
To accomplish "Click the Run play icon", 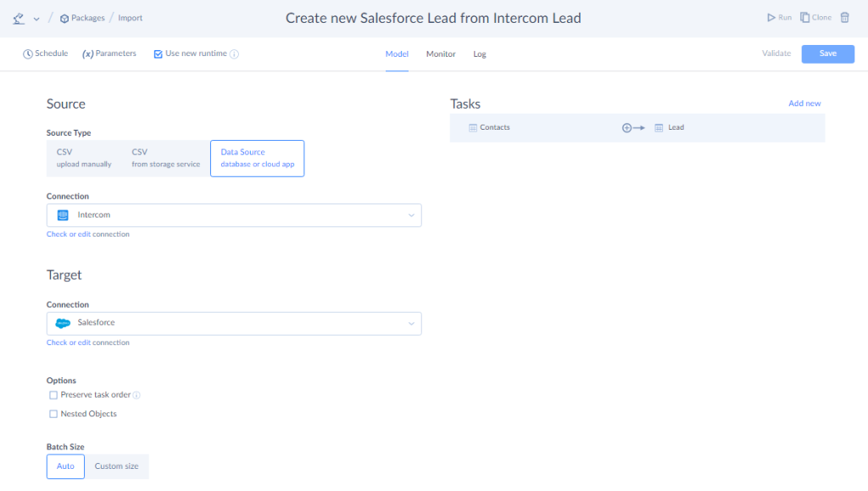I will (771, 18).
